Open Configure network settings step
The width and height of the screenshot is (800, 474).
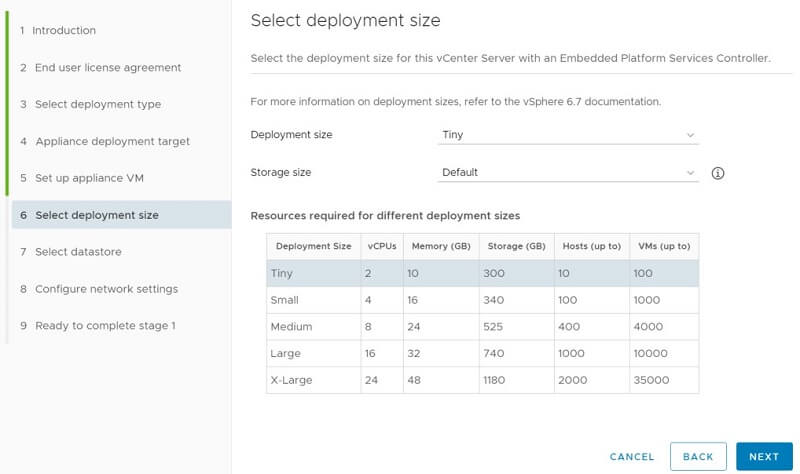click(106, 289)
